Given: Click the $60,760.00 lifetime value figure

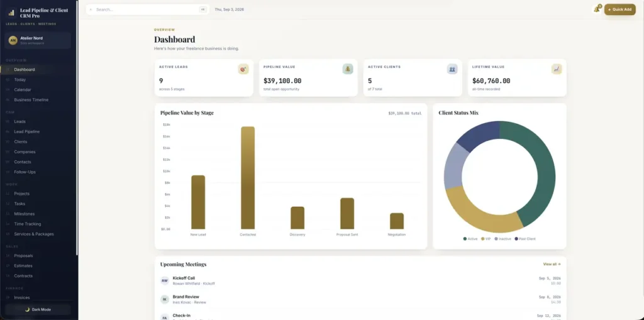Looking at the screenshot, I should [491, 81].
